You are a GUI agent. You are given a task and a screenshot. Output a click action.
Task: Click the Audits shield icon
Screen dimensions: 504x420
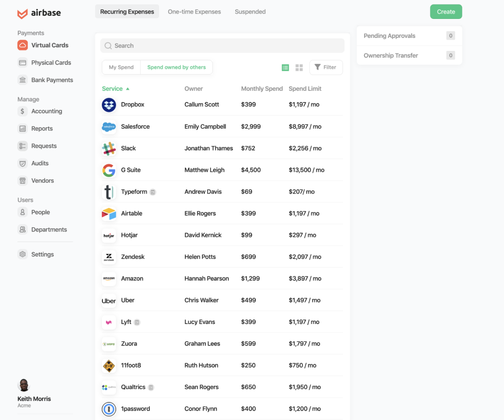23,163
